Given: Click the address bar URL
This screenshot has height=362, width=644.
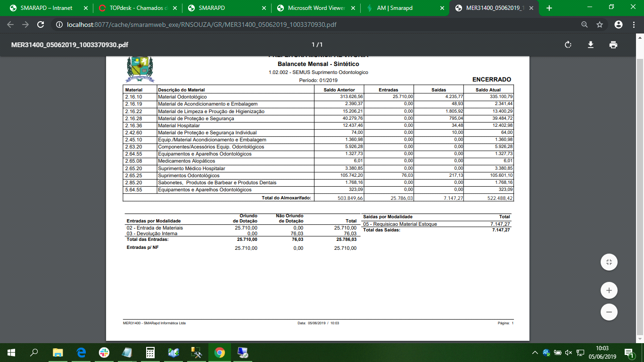Looking at the screenshot, I should 203,25.
